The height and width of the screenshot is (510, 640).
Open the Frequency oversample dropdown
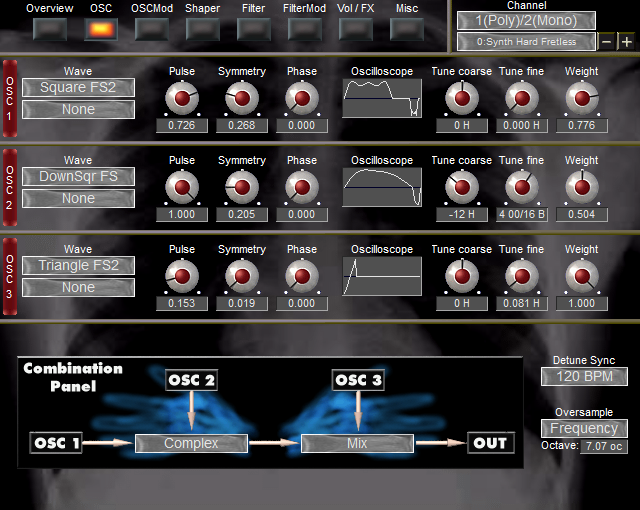pos(584,428)
